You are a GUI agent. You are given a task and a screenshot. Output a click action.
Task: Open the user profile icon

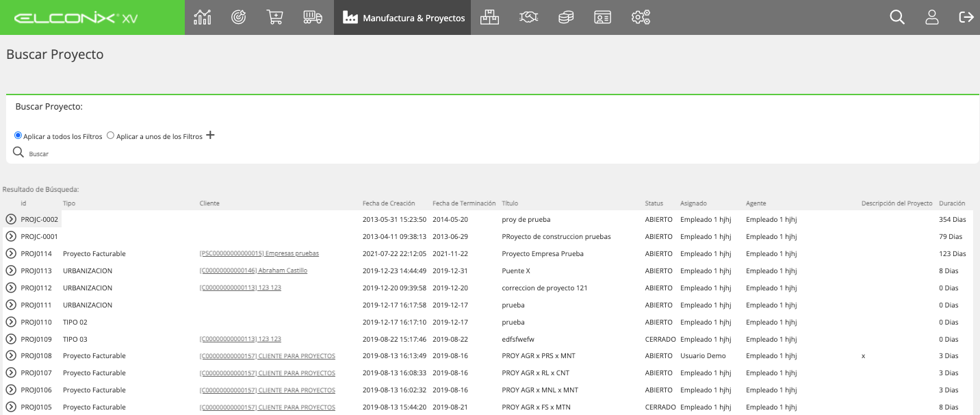coord(931,17)
